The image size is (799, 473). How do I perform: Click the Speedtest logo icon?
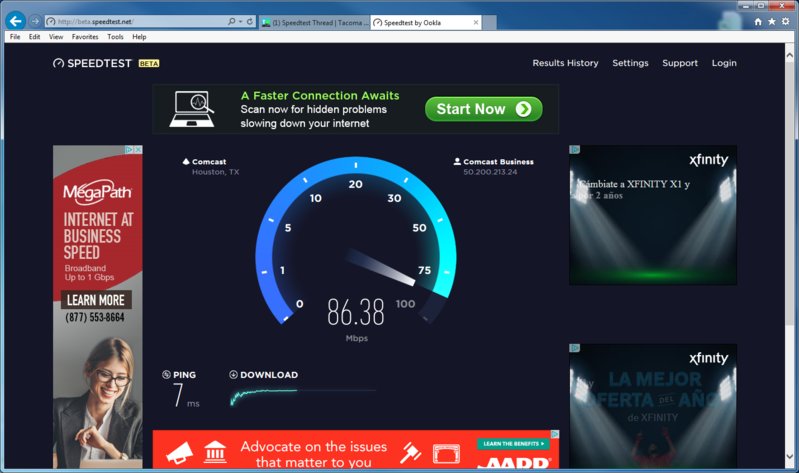pos(59,63)
